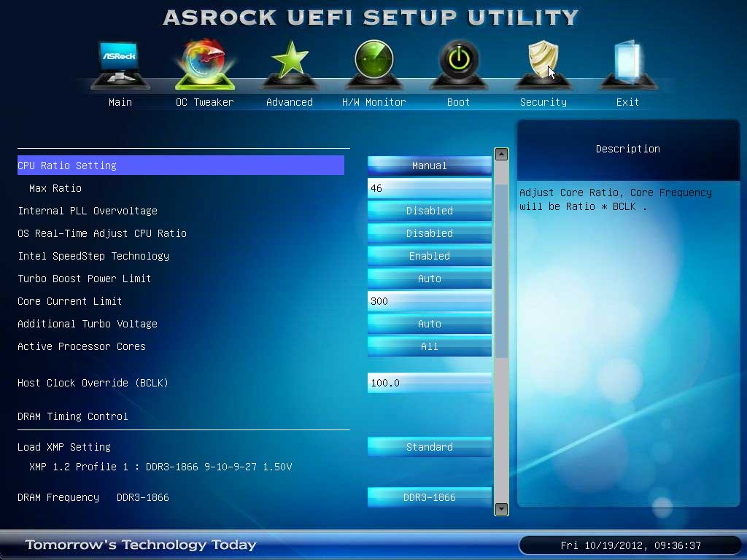Open the Main monitor icon

(120, 64)
